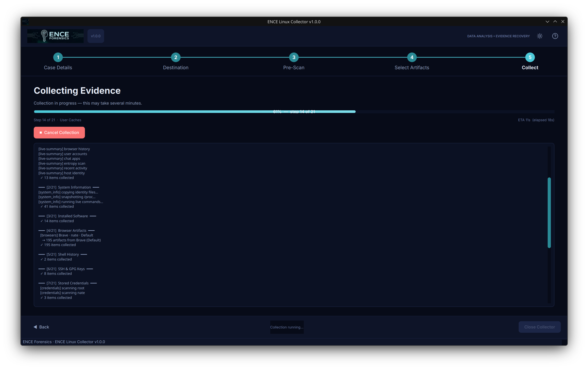Screen dimensions: 588x370
Task: Click '[system_info] snapshotting /proc...' line
Action: click(x=67, y=197)
